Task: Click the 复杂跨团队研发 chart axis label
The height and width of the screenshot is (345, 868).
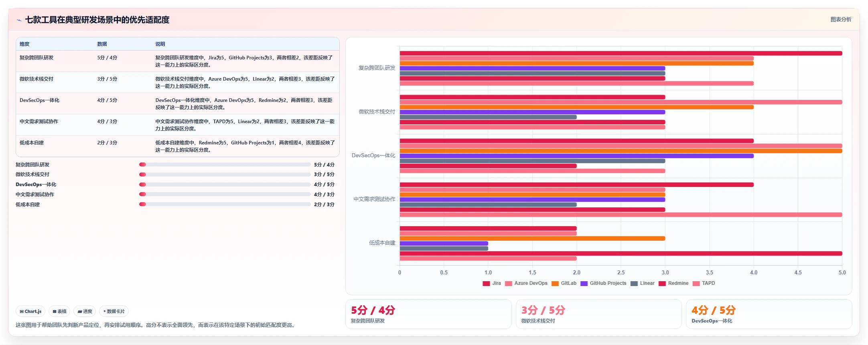Action: coord(377,68)
